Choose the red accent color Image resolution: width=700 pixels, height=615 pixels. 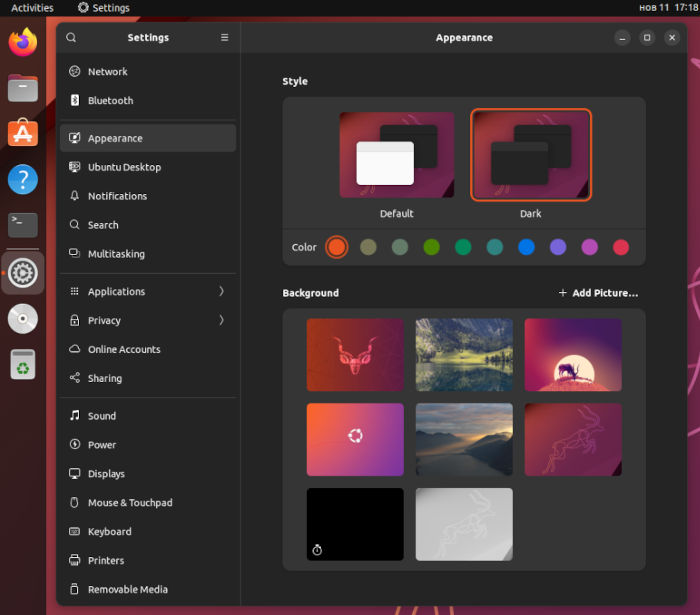point(621,247)
